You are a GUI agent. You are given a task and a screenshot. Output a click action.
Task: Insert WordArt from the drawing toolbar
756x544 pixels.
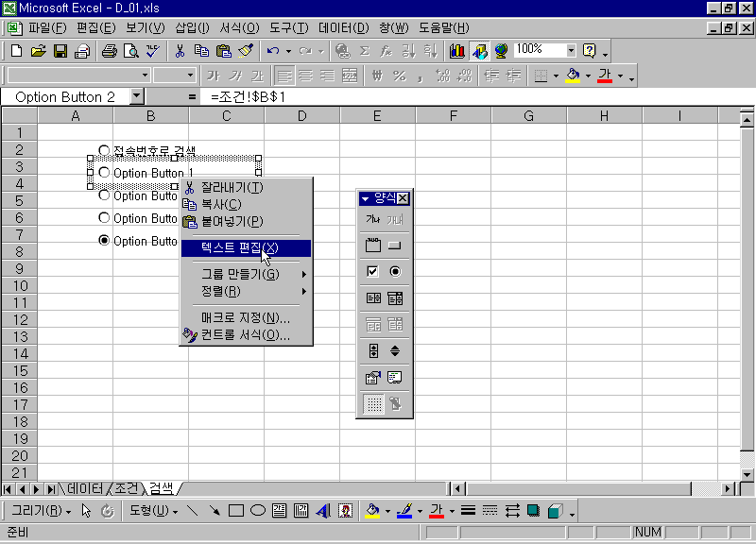[323, 510]
